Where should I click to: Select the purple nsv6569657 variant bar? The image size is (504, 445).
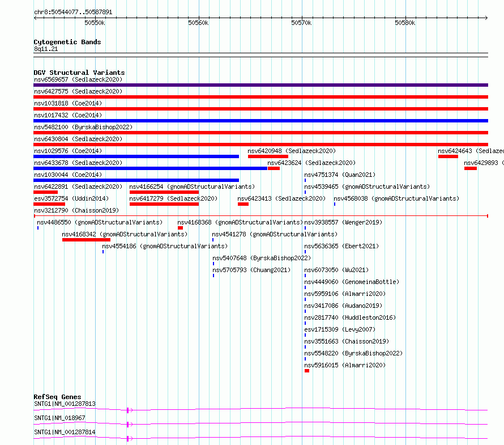coord(260,85)
